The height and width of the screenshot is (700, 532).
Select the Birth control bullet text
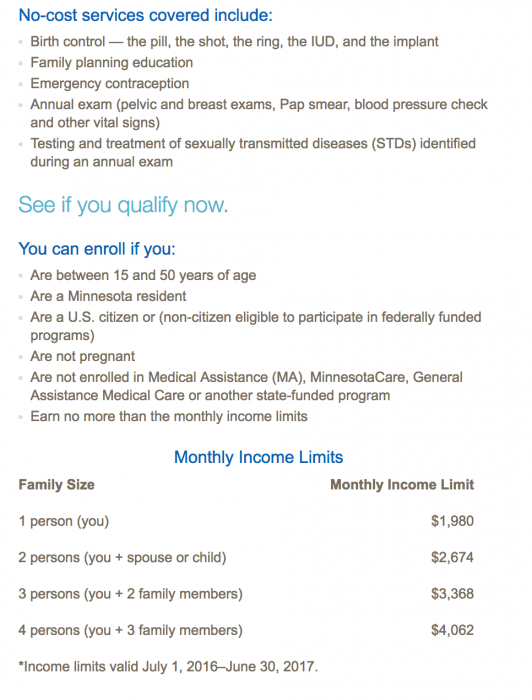[x=234, y=42]
